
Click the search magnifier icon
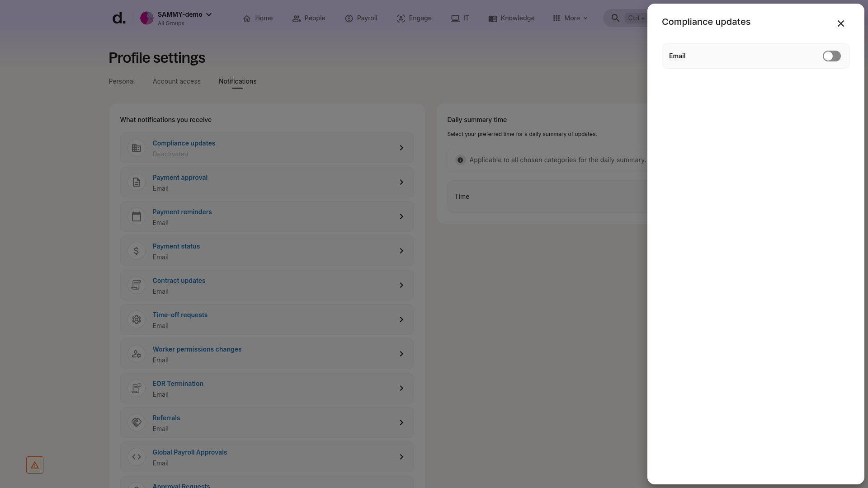click(x=615, y=18)
